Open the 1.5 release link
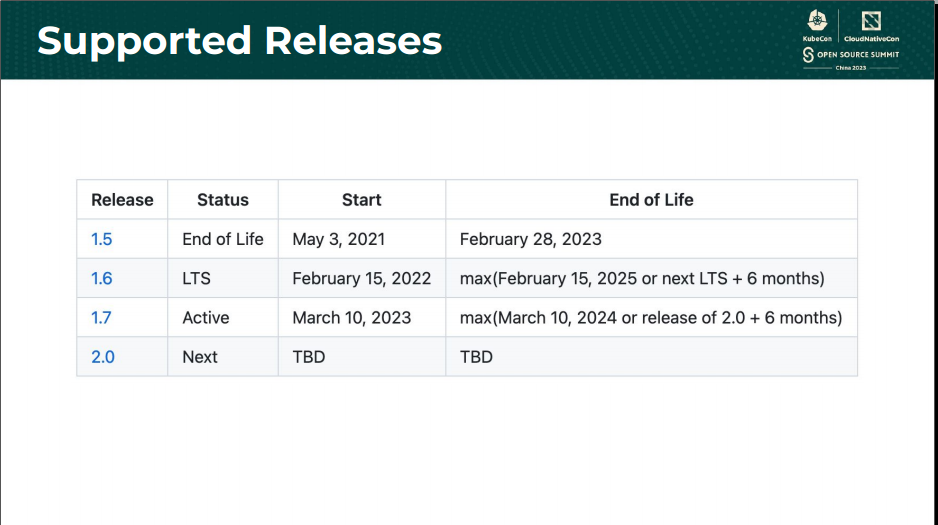938x525 pixels. [x=101, y=239]
